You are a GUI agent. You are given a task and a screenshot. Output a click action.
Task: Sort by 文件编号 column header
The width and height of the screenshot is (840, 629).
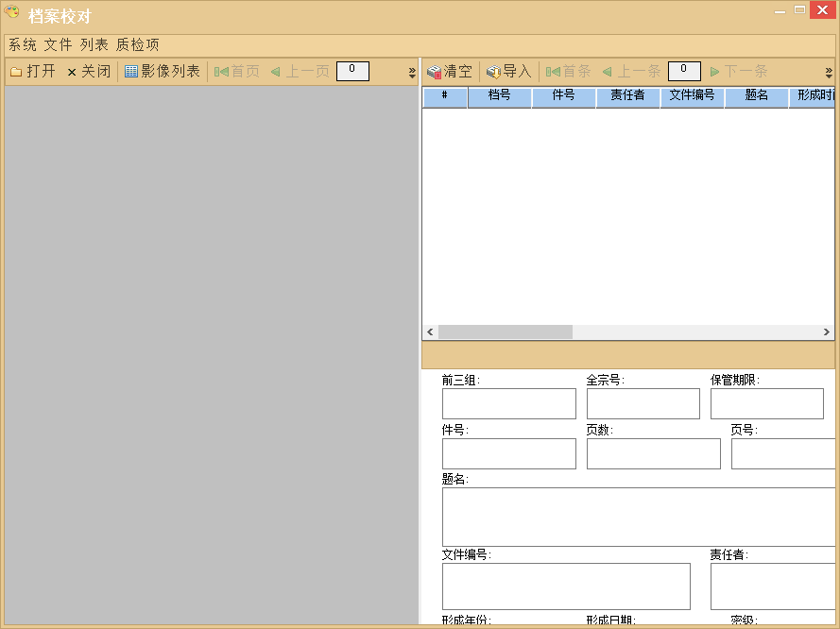tap(693, 97)
